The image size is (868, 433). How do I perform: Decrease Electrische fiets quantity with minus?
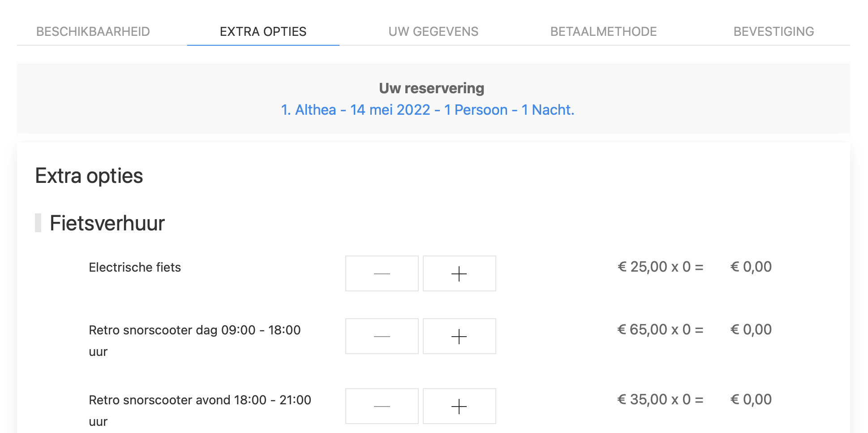coord(382,273)
